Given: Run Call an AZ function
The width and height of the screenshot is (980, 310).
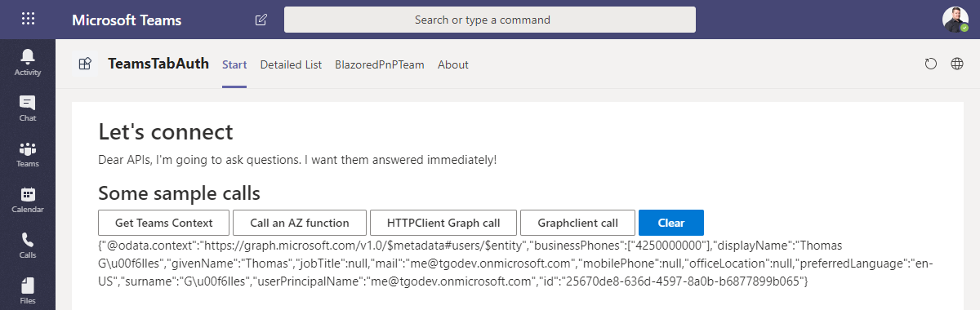Looking at the screenshot, I should (300, 223).
